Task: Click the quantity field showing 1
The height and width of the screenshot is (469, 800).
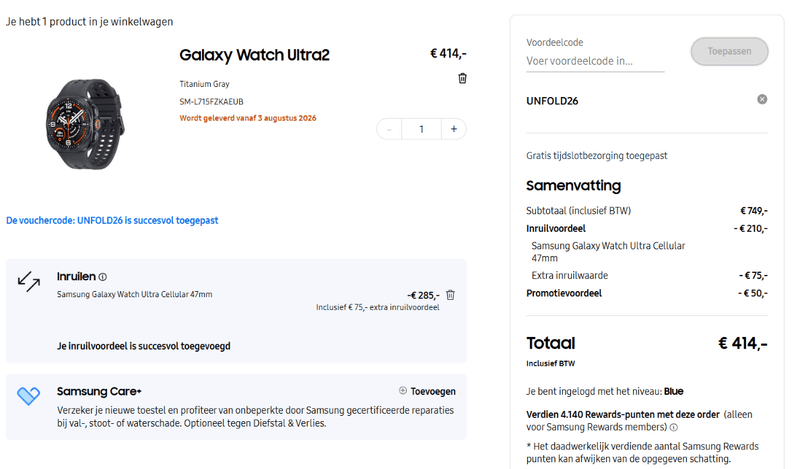Action: [421, 129]
